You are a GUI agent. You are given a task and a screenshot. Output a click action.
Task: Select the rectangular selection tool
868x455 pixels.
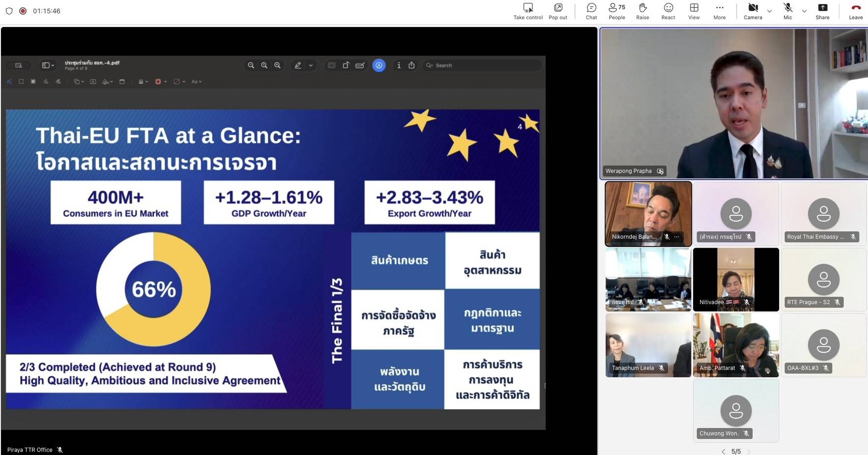point(21,82)
